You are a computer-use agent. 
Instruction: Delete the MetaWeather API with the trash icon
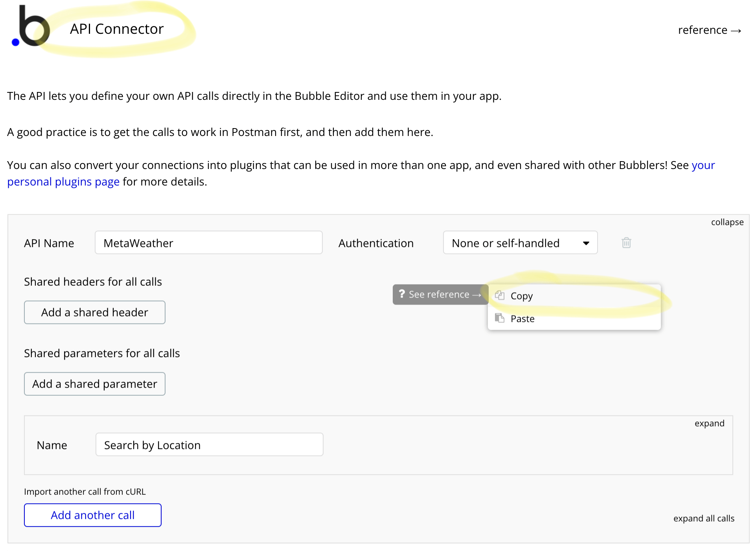(626, 243)
